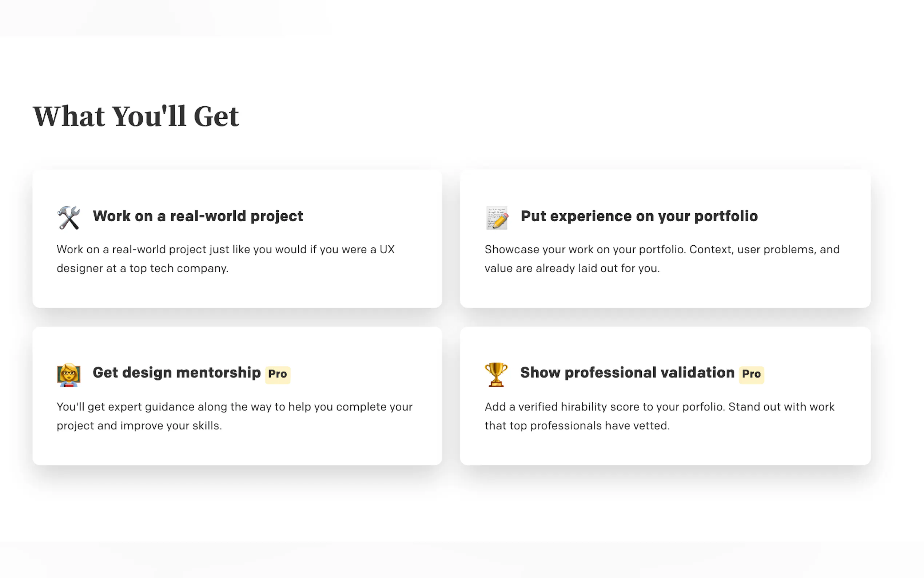
Task: Click Pro badge beside professional validation
Action: click(x=751, y=374)
